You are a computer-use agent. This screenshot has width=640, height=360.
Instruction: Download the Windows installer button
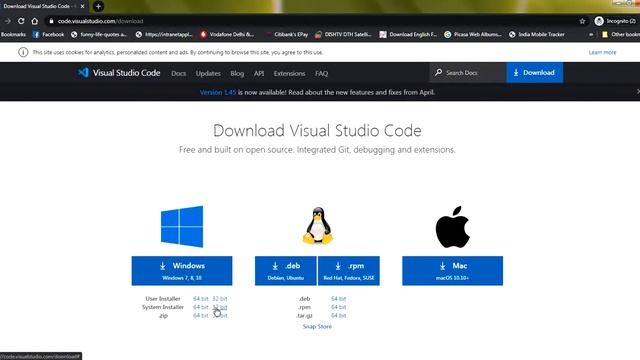tap(182, 271)
